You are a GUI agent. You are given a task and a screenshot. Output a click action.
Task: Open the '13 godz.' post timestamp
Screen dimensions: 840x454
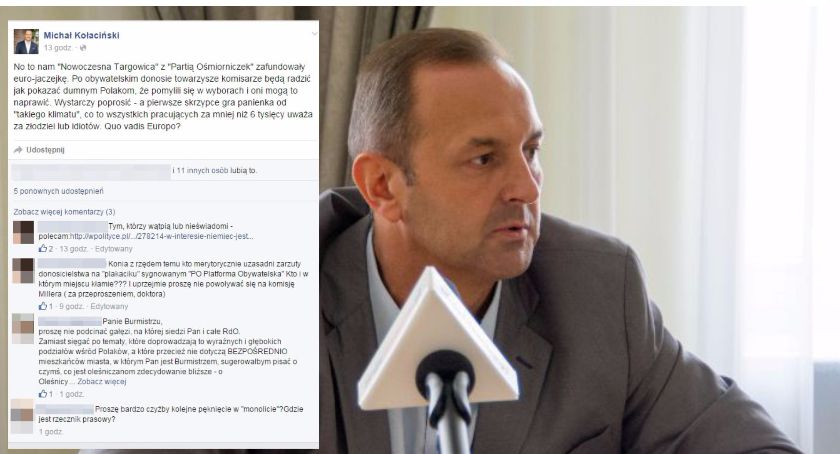(x=58, y=48)
